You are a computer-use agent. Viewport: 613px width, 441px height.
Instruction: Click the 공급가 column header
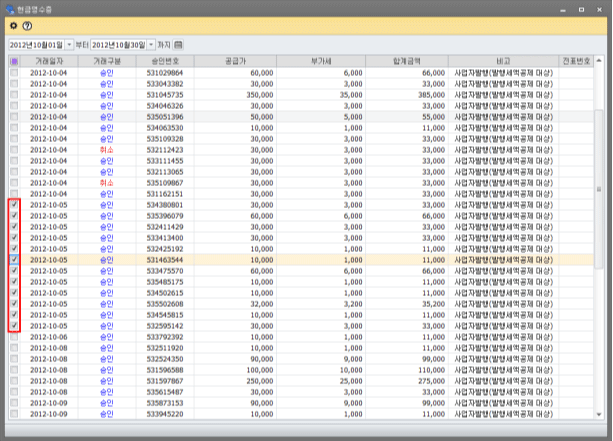233,62
